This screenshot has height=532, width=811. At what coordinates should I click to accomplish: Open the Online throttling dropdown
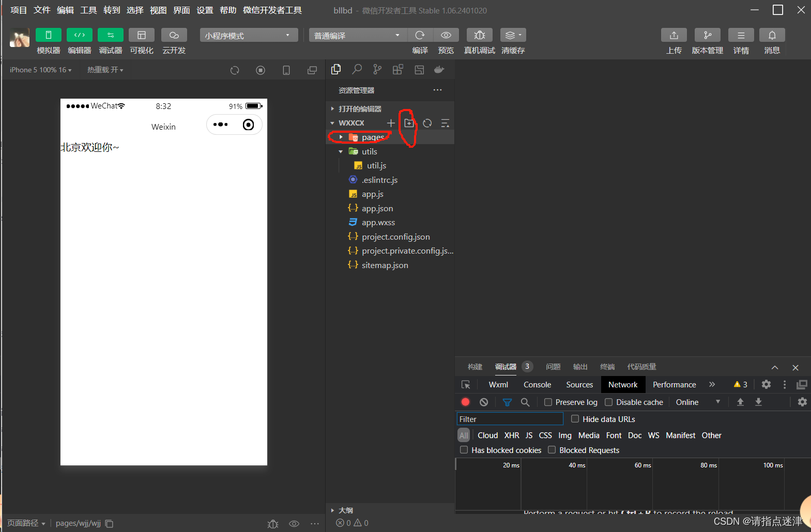tap(698, 402)
